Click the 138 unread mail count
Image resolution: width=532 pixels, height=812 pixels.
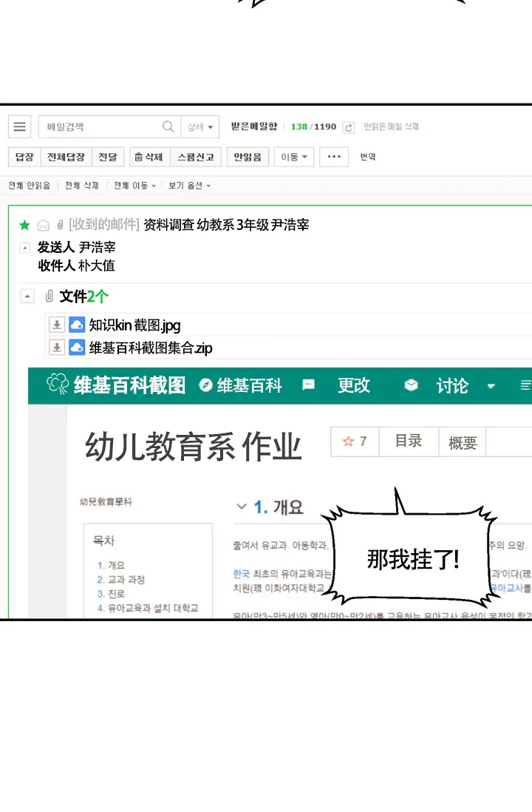pos(299,126)
